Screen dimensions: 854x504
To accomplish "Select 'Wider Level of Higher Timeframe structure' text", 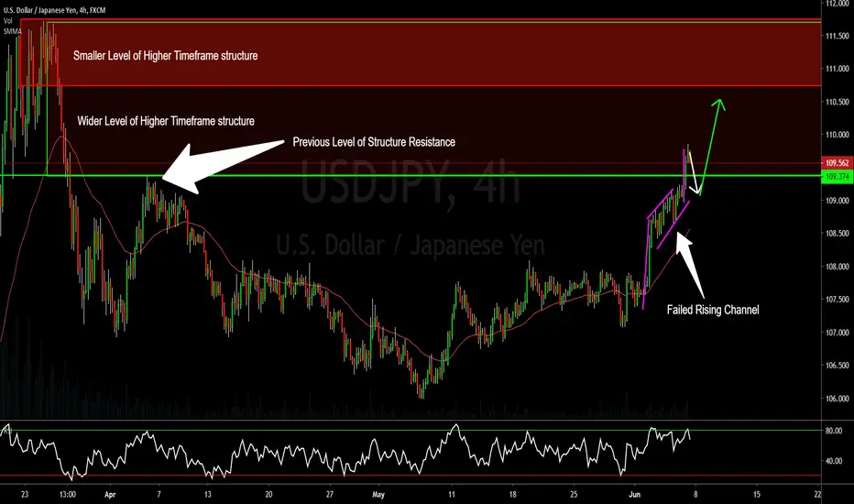I will point(166,121).
